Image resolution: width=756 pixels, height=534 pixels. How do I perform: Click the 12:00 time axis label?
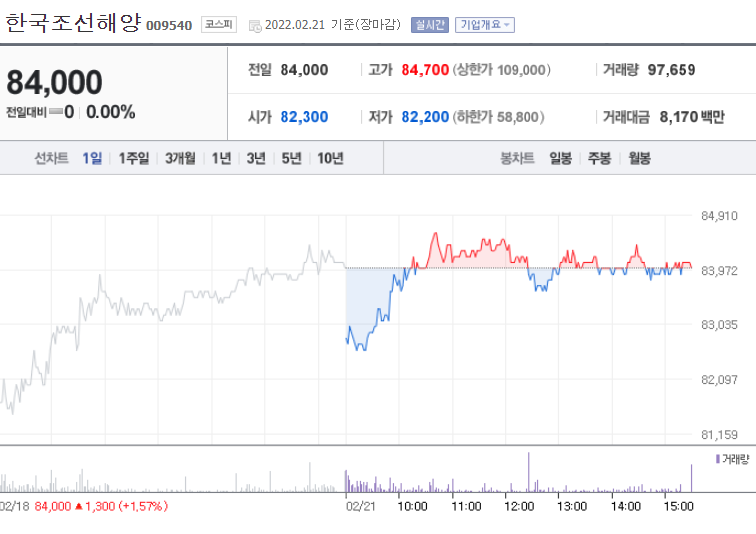coord(519,507)
